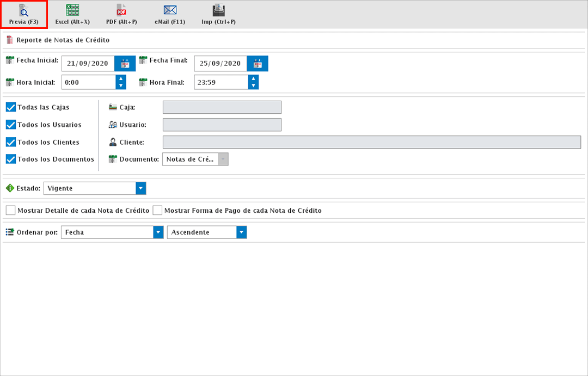The image size is (588, 376).
Task: Increase Hora Inicial with up arrow
Action: [x=120, y=79]
